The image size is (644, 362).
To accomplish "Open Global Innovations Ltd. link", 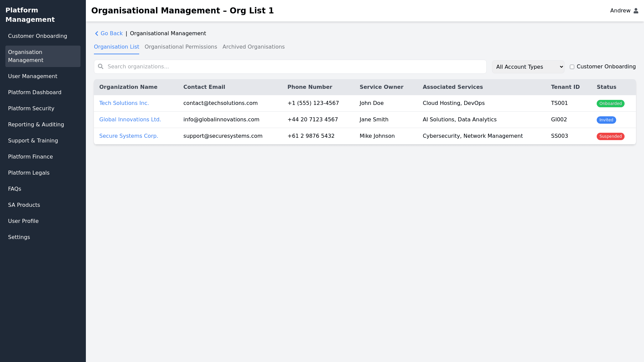I will click(130, 120).
